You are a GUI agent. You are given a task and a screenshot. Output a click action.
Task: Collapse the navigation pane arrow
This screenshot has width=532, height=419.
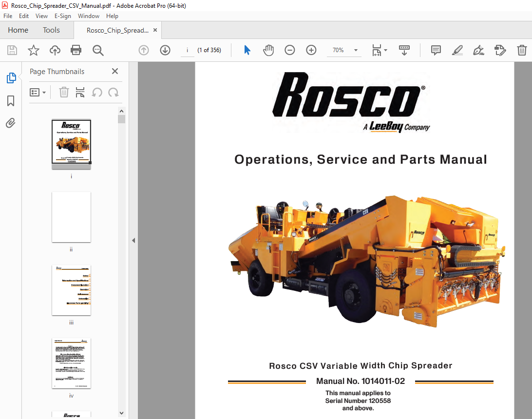coord(133,241)
